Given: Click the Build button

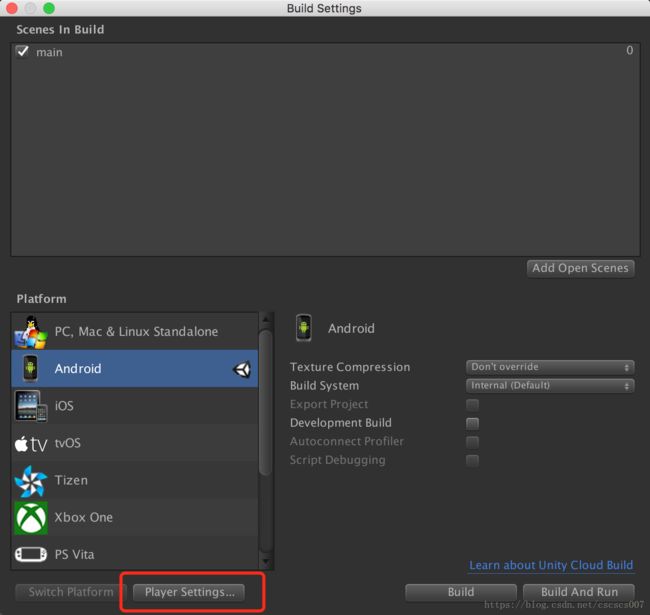Looking at the screenshot, I should coord(461,592).
